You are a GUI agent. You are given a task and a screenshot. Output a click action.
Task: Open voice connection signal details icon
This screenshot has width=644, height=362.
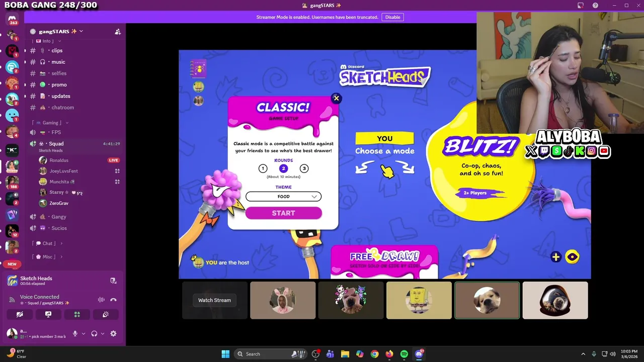click(12, 300)
